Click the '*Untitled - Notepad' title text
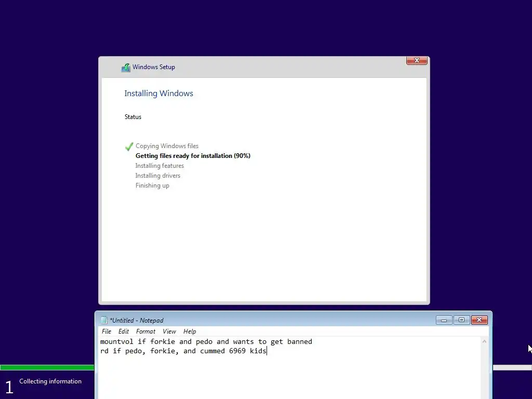This screenshot has width=532, height=399. point(137,320)
